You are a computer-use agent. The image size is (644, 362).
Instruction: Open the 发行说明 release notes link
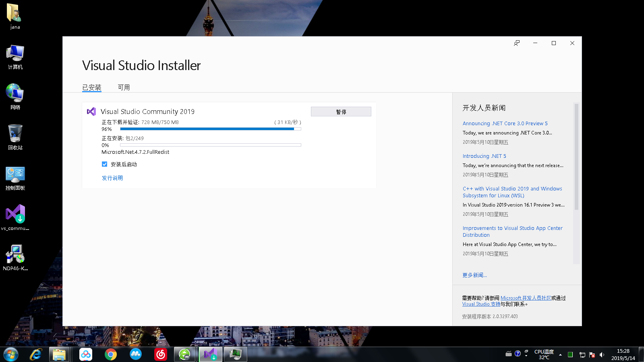112,178
